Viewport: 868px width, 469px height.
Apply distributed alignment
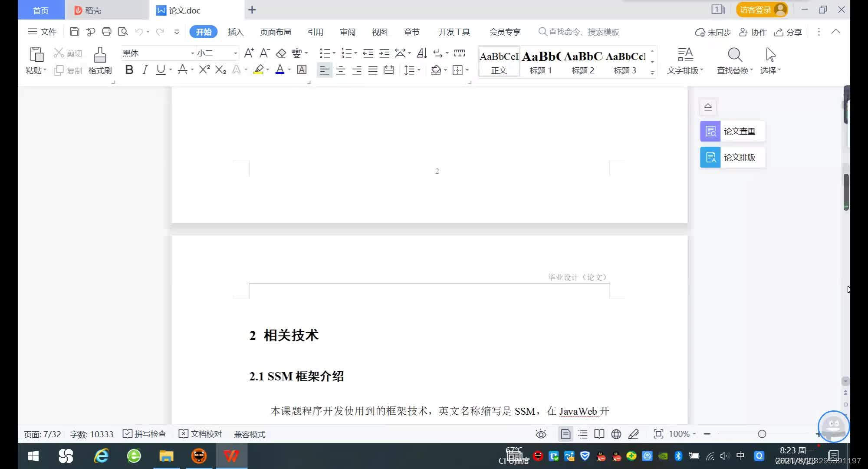389,70
